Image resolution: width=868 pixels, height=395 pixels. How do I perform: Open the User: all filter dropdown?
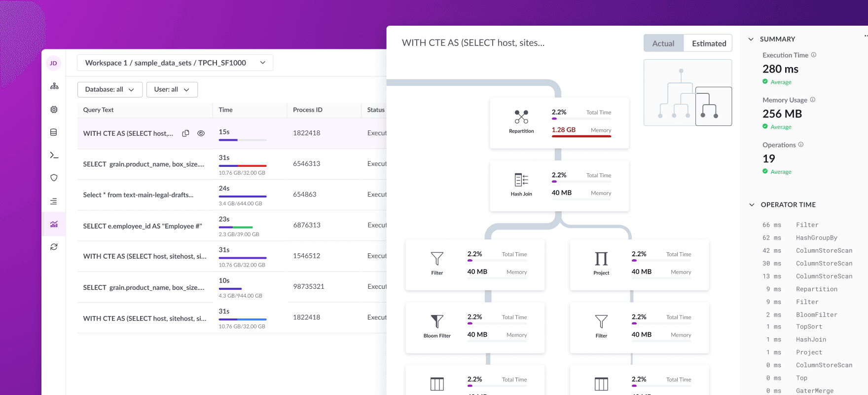click(172, 89)
